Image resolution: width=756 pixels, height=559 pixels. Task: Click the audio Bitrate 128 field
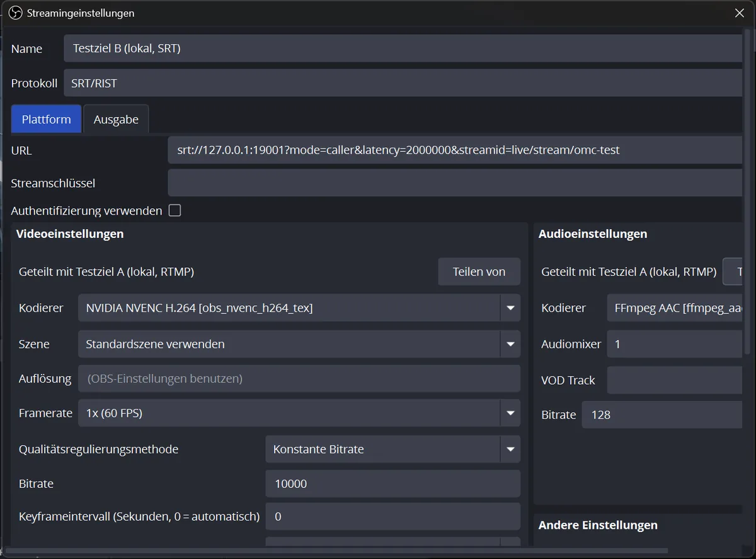[x=661, y=415]
